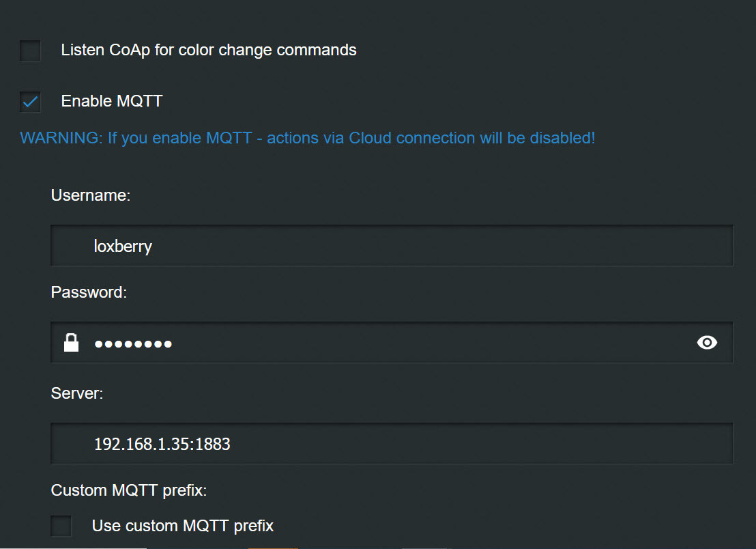Tick the Use custom MQTT prefix checkbox

coord(61,526)
